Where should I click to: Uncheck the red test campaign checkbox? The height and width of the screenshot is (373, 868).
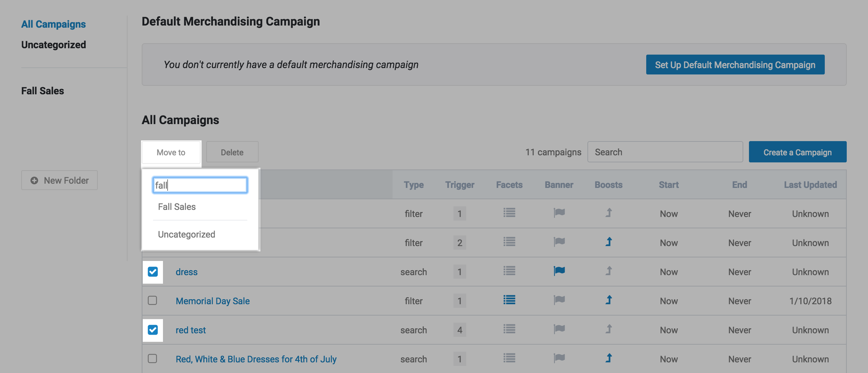coord(153,330)
